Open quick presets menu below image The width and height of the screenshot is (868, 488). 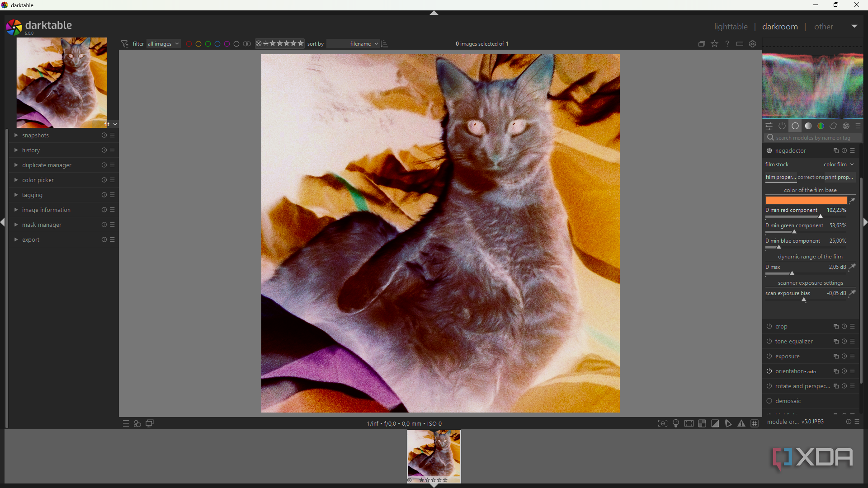pyautogui.click(x=126, y=423)
